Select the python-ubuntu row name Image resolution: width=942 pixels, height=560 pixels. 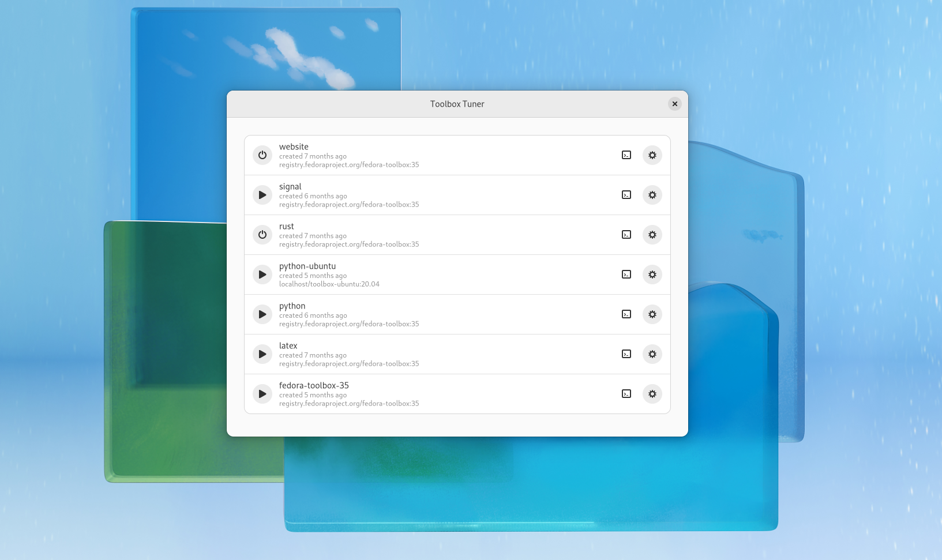pos(307,266)
